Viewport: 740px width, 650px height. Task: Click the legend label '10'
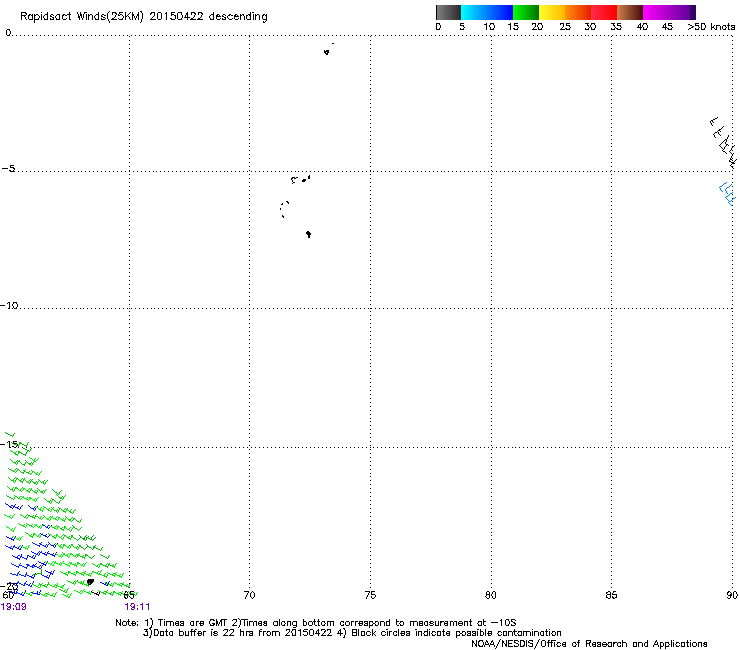[x=489, y=27]
